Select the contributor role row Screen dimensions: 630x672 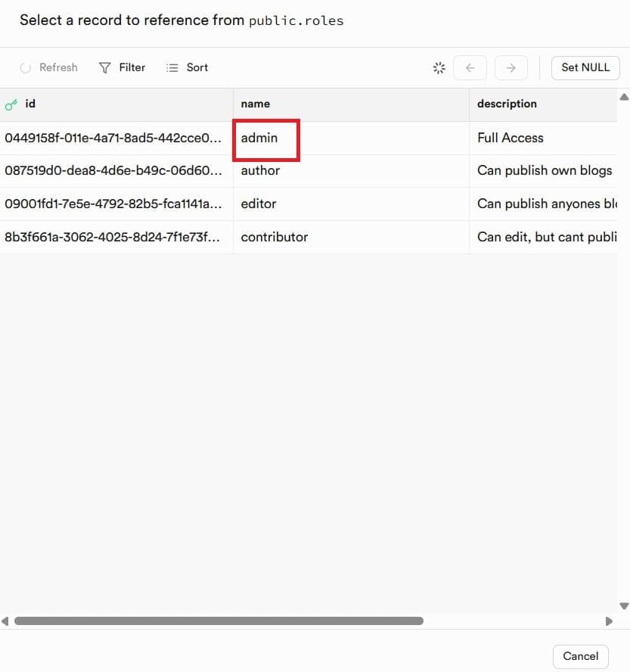(309, 237)
